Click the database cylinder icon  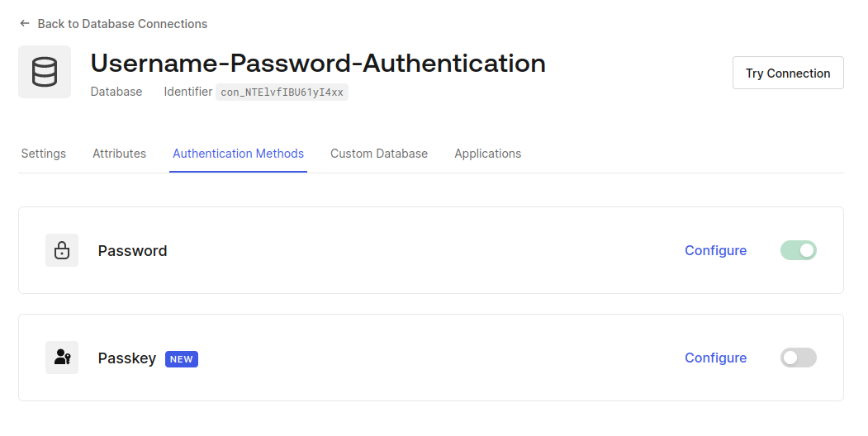click(45, 72)
